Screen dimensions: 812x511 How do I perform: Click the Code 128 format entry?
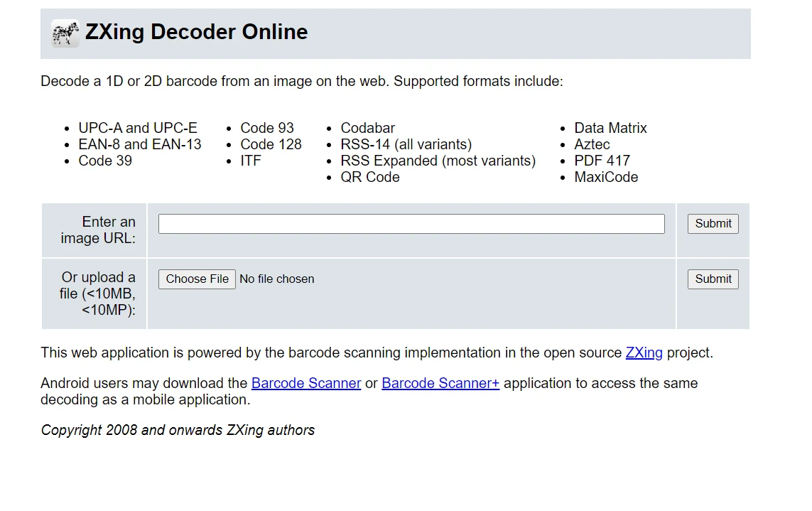(271, 144)
